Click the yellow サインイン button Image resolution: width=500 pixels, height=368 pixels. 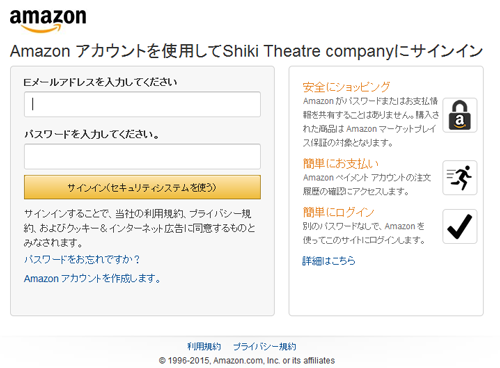click(142, 187)
